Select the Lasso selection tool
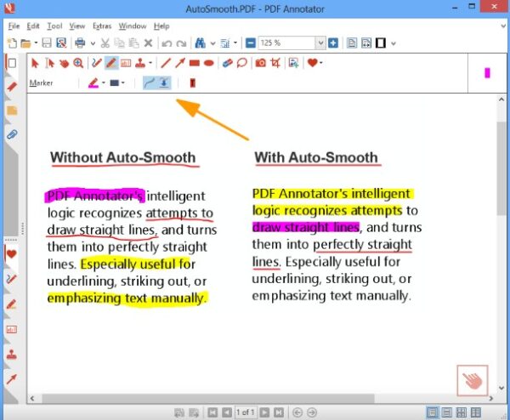 [x=242, y=63]
